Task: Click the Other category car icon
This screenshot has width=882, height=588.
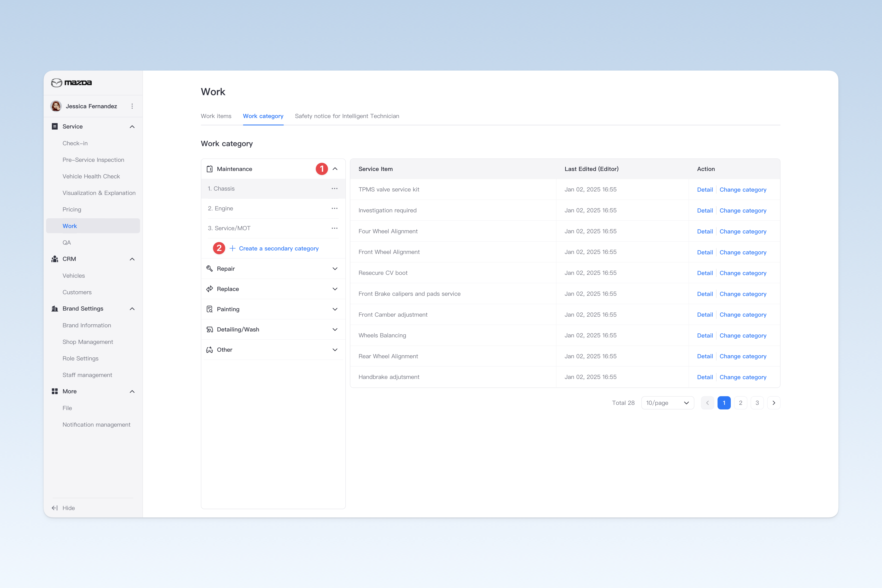Action: tap(210, 350)
